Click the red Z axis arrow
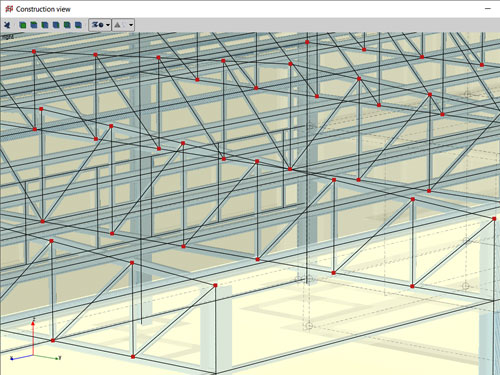Viewport: 500px width, 375px height. [33, 337]
